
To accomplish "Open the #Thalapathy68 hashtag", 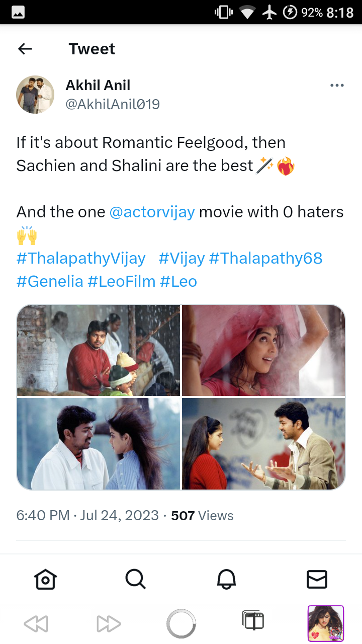I will (x=265, y=258).
